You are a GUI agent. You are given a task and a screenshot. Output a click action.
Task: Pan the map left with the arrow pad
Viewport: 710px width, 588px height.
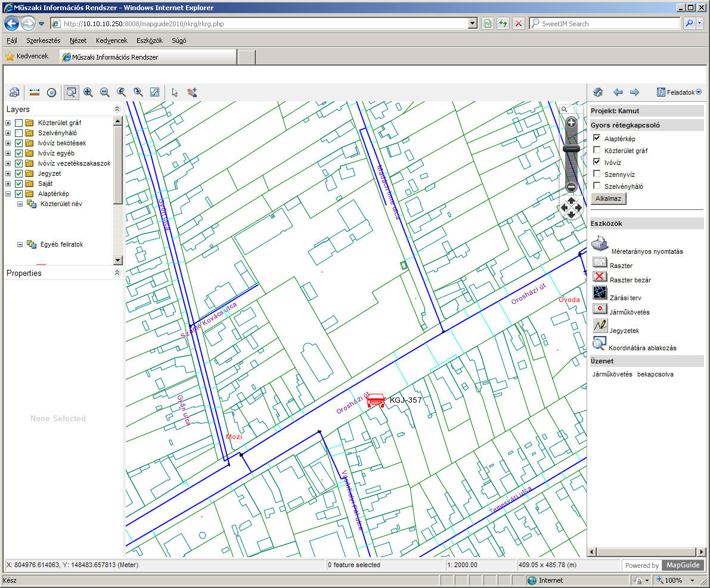564,208
